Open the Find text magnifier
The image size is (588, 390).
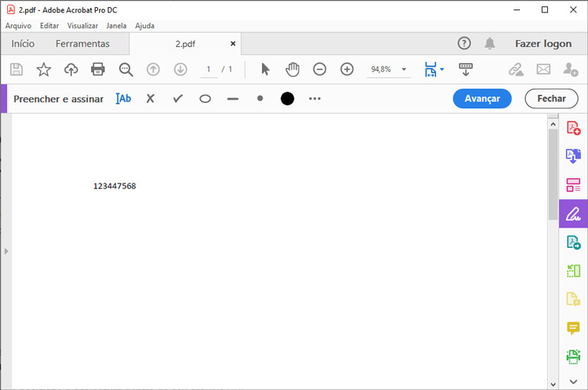coord(125,69)
